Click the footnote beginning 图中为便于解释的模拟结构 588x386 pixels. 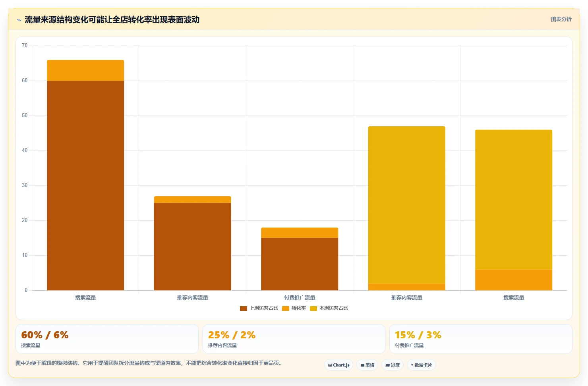149,363
